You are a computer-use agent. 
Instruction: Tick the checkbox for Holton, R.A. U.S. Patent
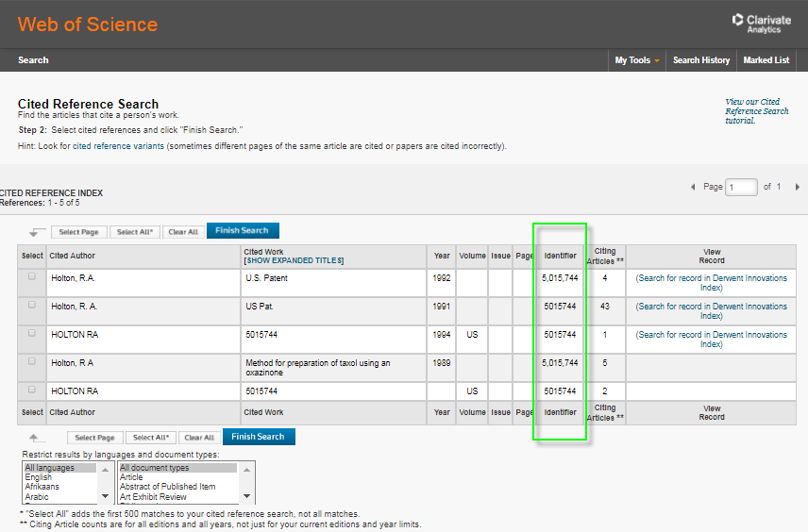tap(32, 277)
